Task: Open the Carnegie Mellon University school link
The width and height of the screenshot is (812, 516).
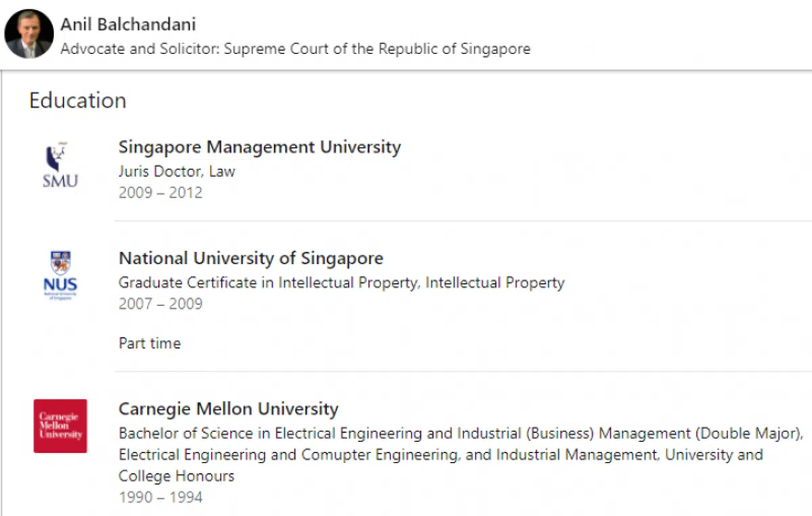Action: (x=228, y=409)
